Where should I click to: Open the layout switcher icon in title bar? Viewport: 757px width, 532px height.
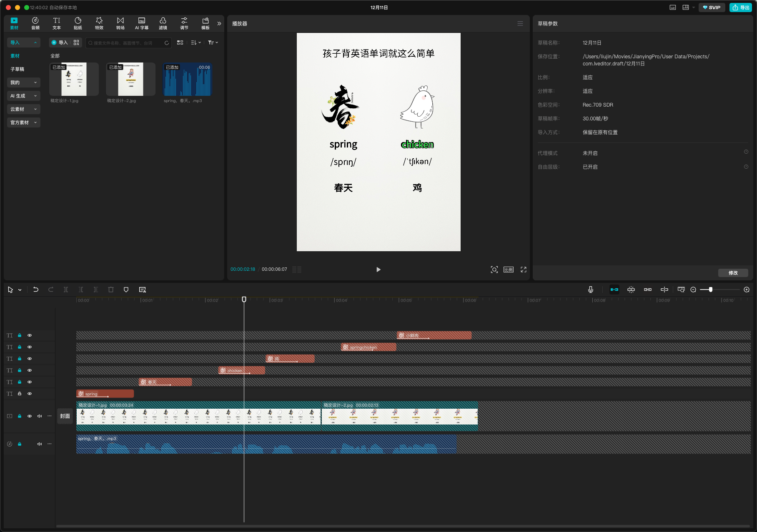[x=686, y=7]
